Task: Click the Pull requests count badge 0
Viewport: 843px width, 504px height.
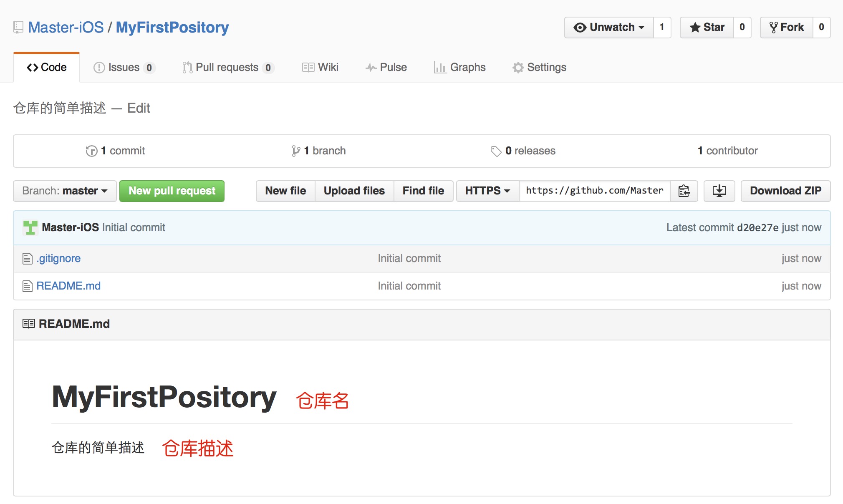Action: pyautogui.click(x=268, y=68)
